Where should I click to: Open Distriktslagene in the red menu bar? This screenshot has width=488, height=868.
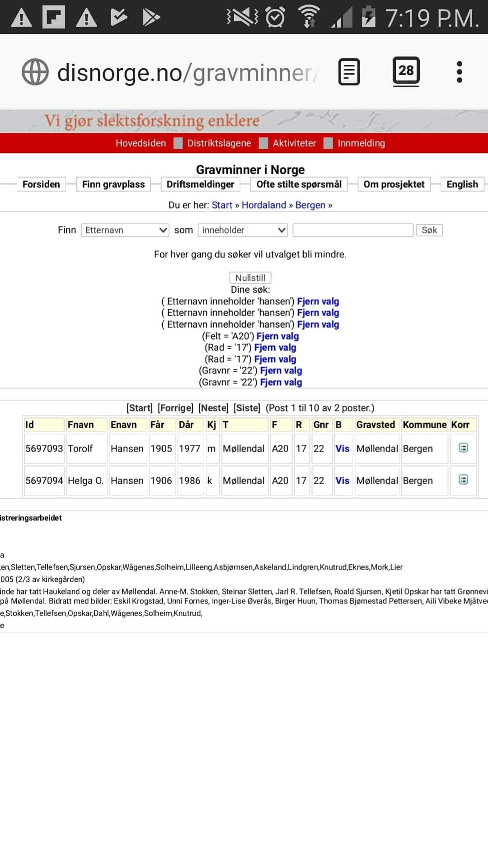coord(219,143)
